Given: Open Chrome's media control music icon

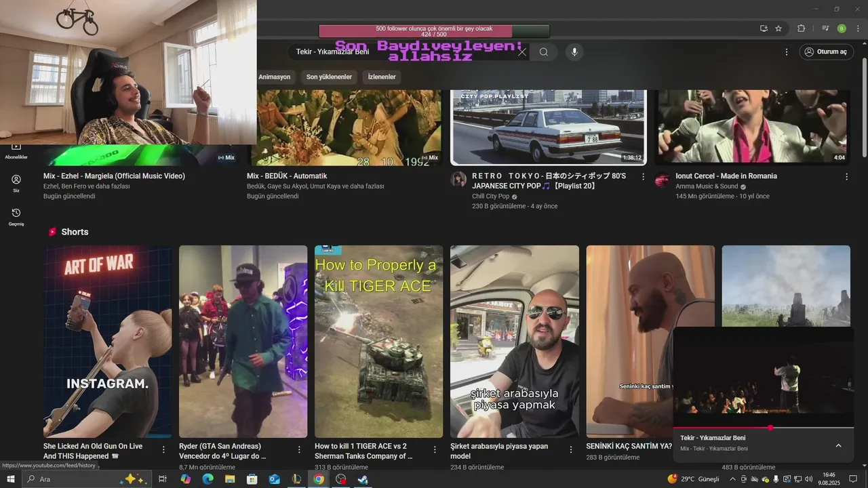Looking at the screenshot, I should click(x=825, y=28).
